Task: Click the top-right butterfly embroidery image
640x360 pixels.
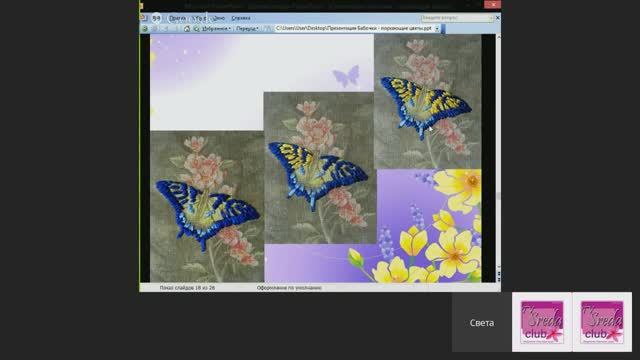Action: click(428, 101)
